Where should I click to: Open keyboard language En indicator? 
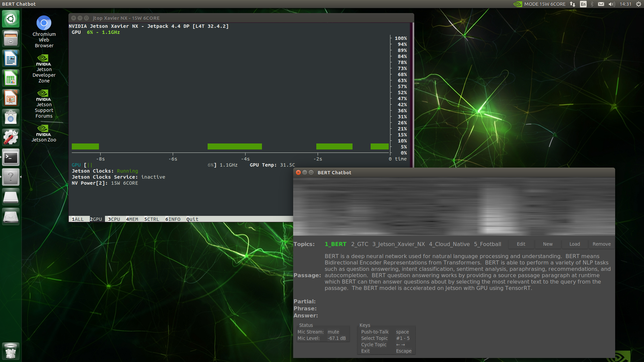583,4
